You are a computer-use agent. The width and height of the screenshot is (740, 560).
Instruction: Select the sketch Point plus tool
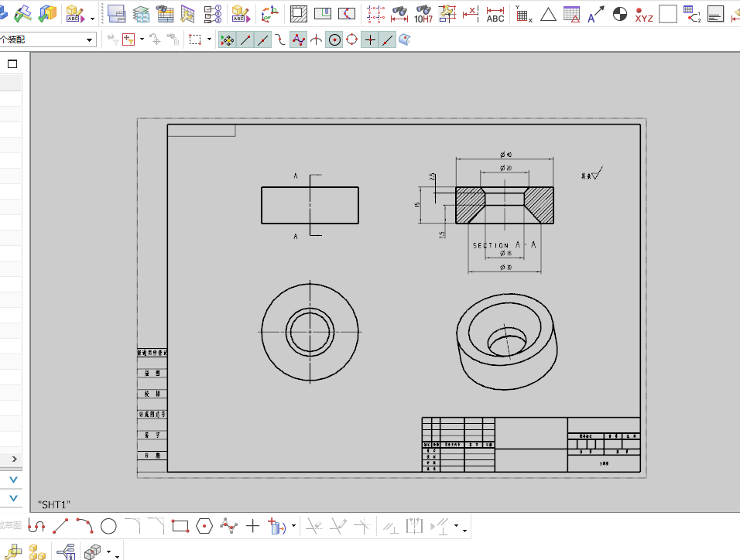252,526
